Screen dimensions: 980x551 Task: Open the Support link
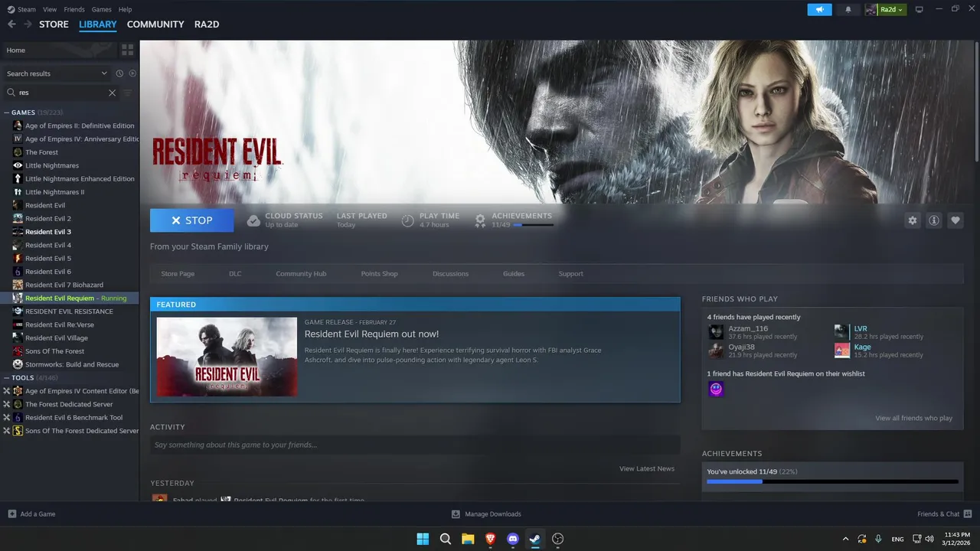(x=570, y=274)
